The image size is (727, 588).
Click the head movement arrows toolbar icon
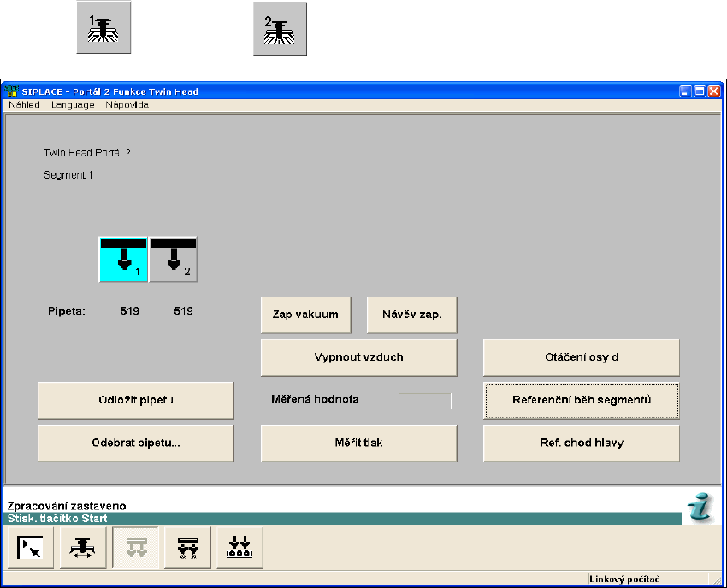pyautogui.click(x=82, y=548)
